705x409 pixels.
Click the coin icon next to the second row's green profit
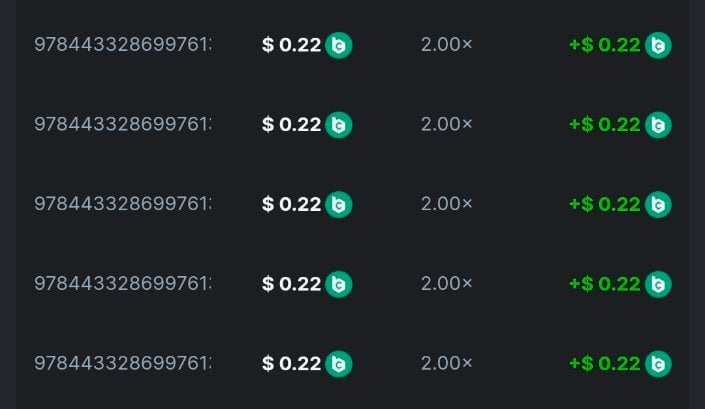658,125
